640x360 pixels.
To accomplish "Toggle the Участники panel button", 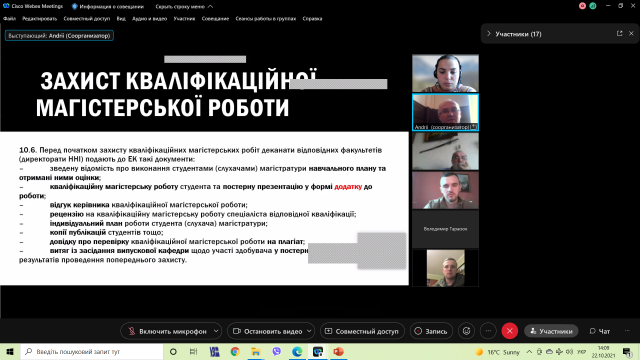I will click(x=551, y=331).
